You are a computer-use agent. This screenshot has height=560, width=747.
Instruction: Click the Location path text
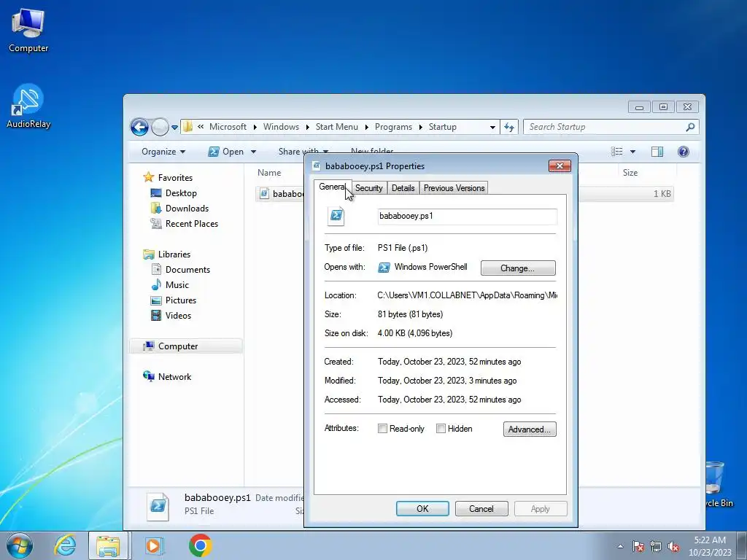coord(467,295)
